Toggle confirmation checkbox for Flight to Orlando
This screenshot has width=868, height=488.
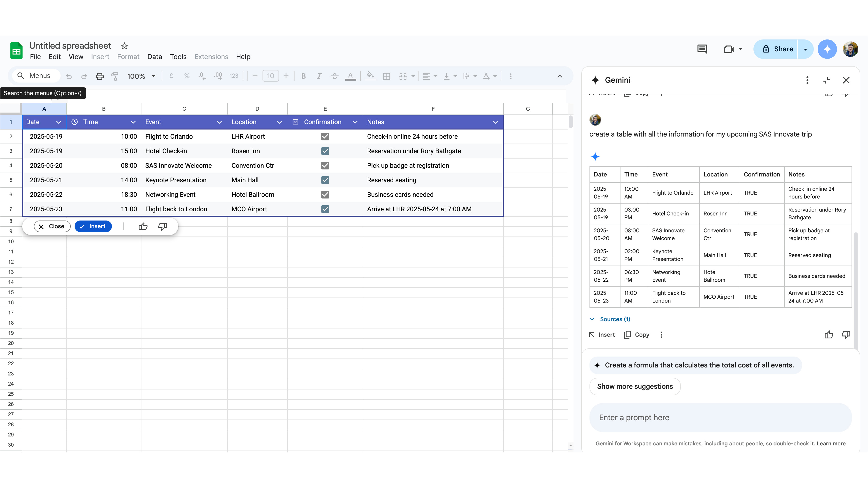tap(325, 136)
